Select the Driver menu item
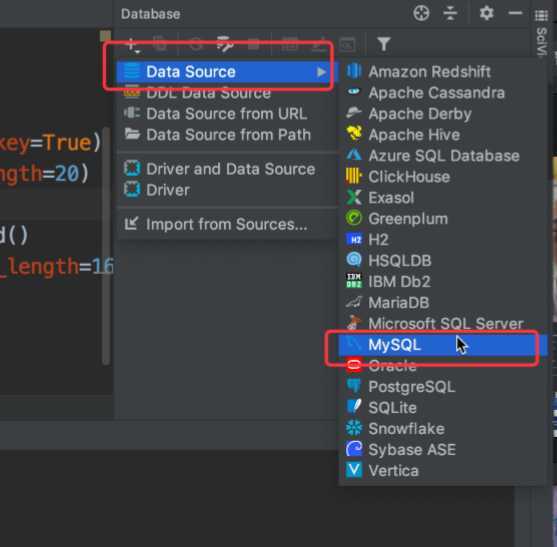This screenshot has height=547, width=557. (227, 190)
